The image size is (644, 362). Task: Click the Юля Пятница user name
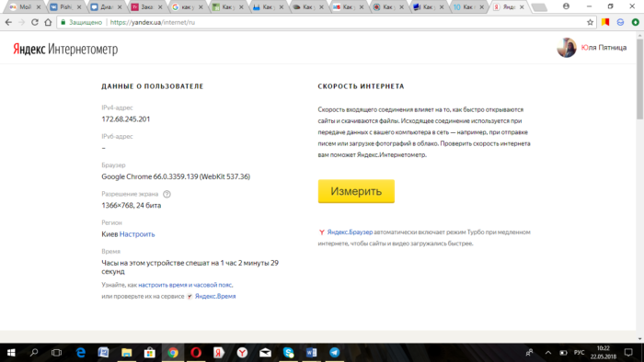604,48
